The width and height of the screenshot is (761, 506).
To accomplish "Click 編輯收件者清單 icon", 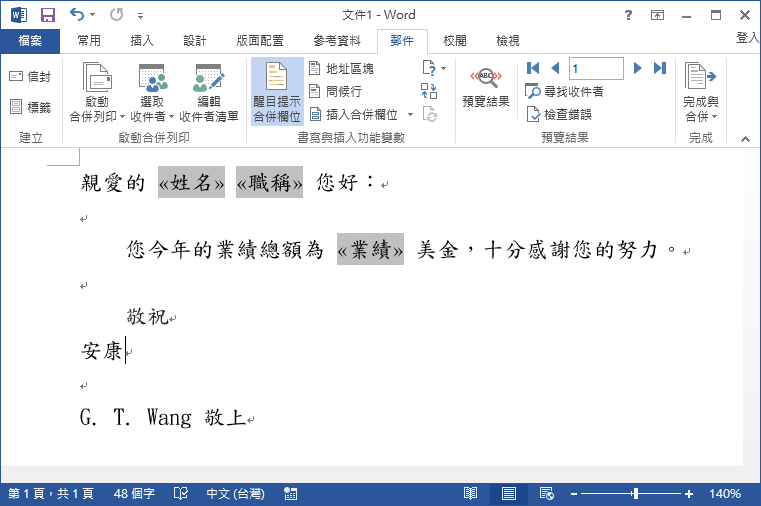I will coord(209,92).
